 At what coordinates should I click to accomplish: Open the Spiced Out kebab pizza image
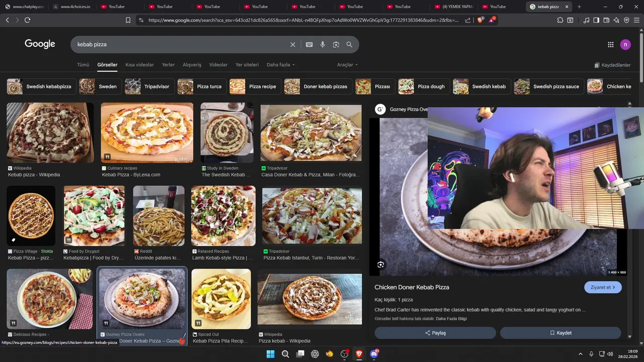[x=221, y=299]
